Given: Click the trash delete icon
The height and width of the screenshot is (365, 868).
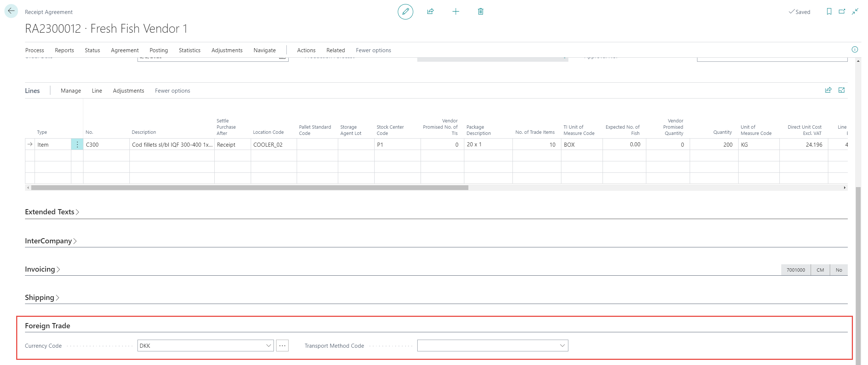Looking at the screenshot, I should pyautogui.click(x=480, y=12).
